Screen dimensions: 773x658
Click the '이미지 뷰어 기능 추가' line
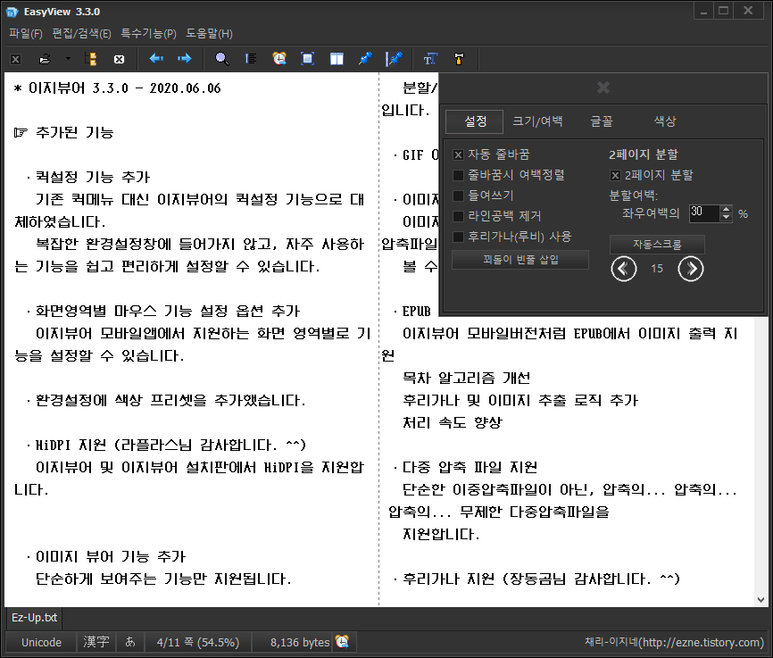[x=110, y=556]
